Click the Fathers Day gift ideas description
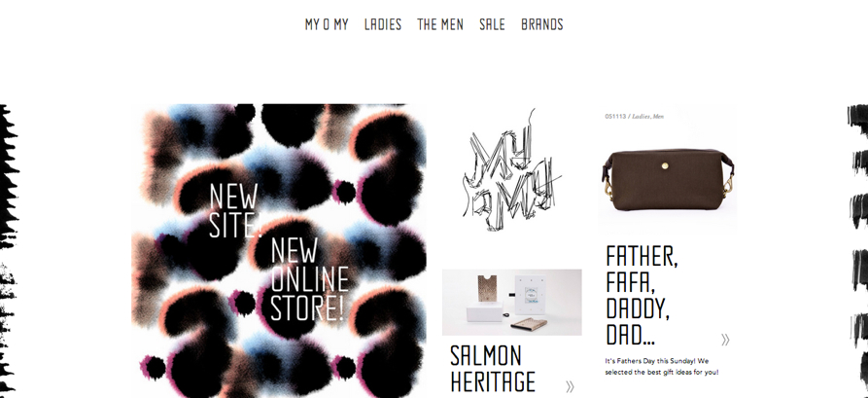This screenshot has width=868, height=398. 662,367
